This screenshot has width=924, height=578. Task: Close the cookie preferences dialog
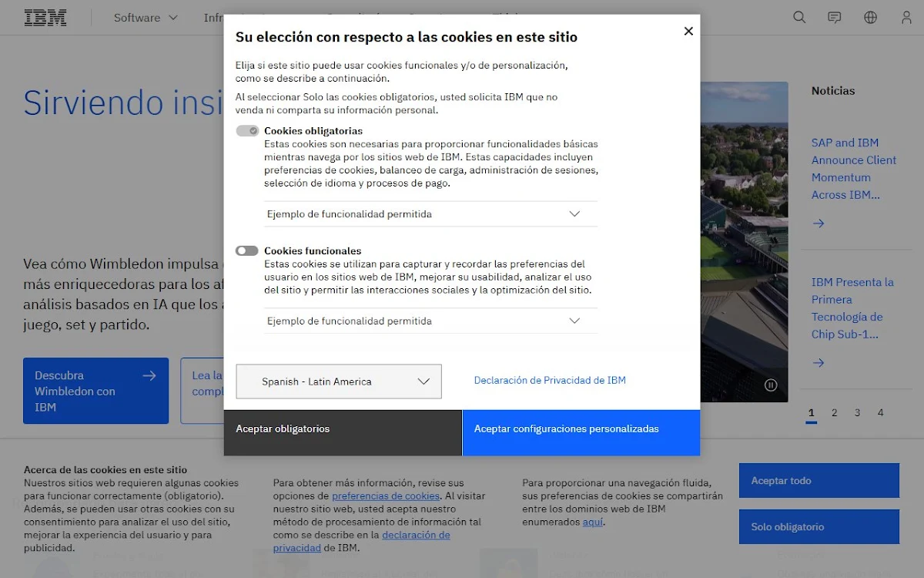688,31
